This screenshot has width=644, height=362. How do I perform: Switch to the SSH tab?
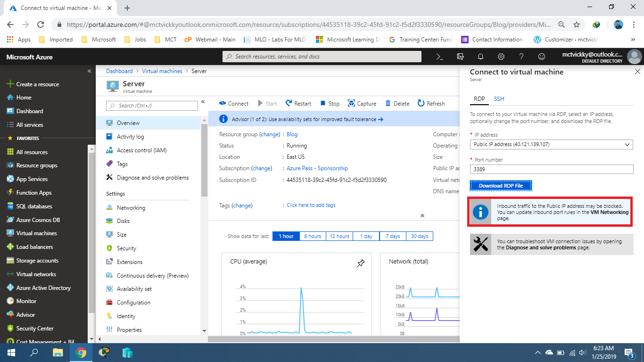pos(499,99)
